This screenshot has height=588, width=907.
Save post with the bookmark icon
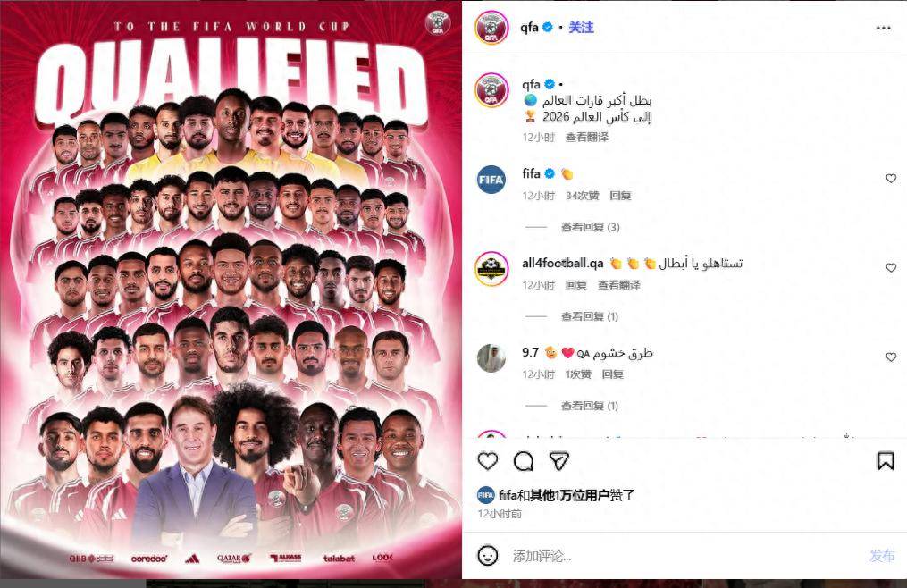885,461
